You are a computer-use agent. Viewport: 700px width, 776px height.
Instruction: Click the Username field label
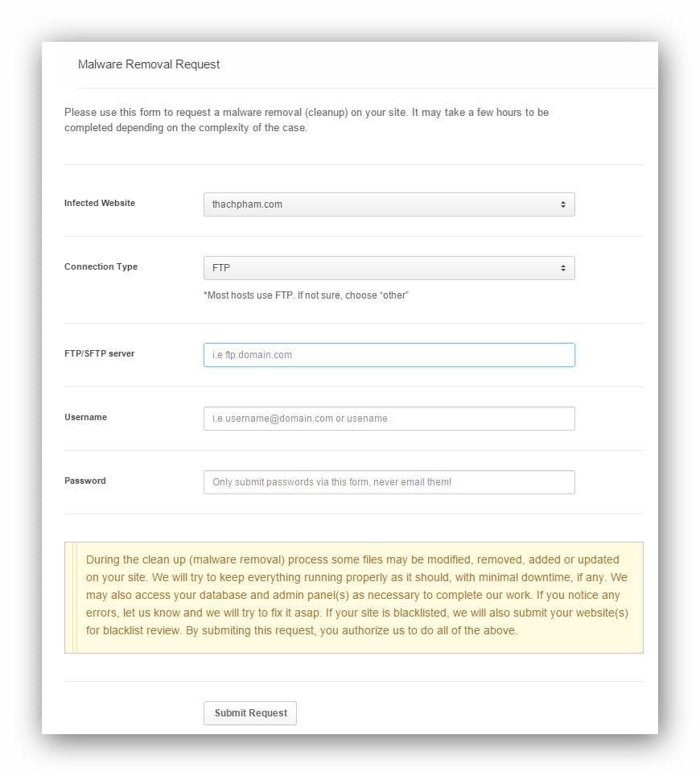click(x=85, y=417)
